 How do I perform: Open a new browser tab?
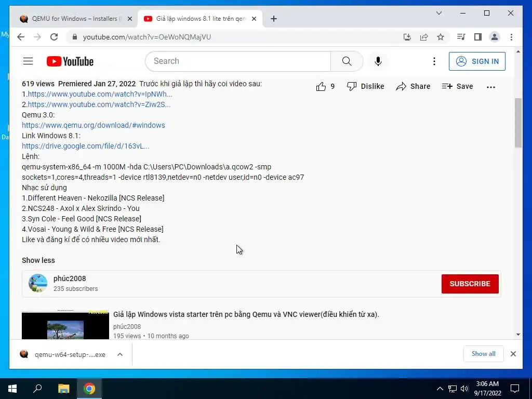(274, 19)
